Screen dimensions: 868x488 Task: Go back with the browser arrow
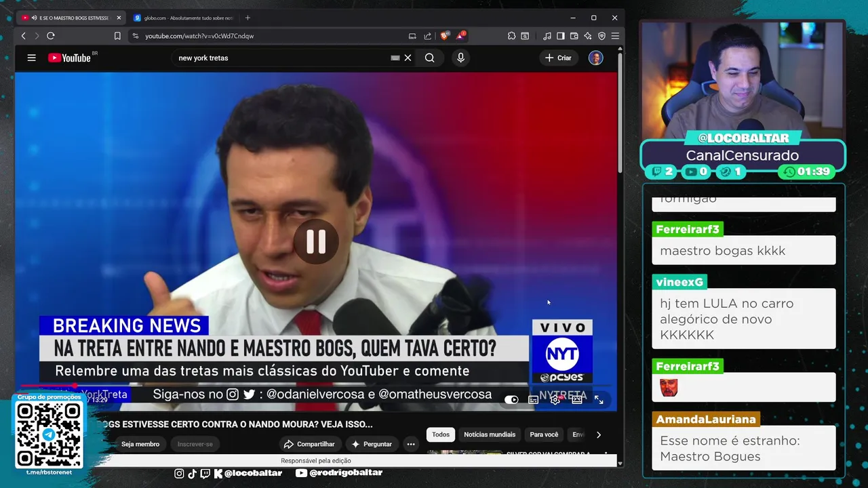pos(24,36)
